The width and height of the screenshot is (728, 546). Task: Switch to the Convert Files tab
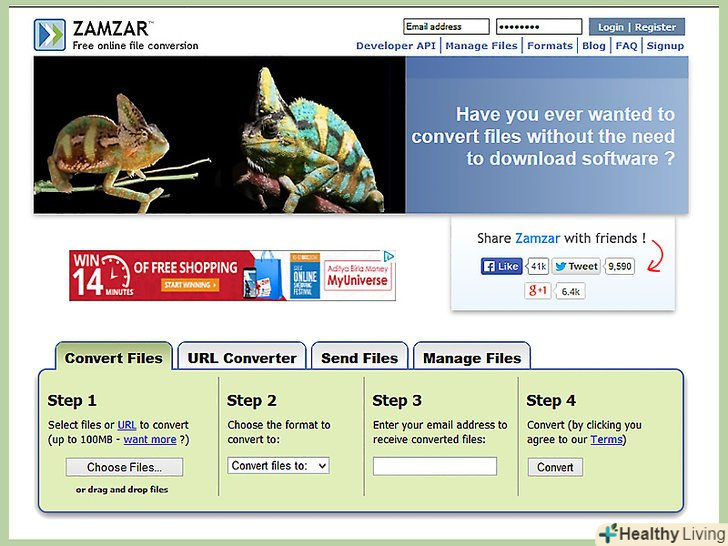pyautogui.click(x=114, y=358)
